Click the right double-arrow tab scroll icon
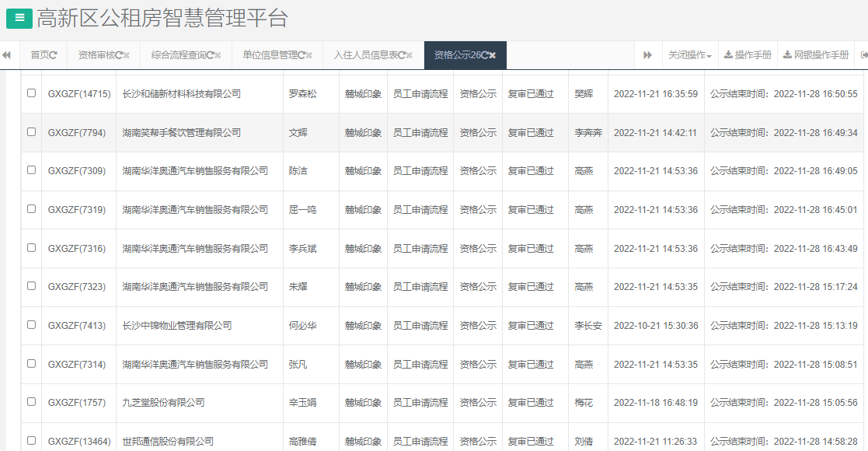The height and width of the screenshot is (451, 868). [x=648, y=55]
